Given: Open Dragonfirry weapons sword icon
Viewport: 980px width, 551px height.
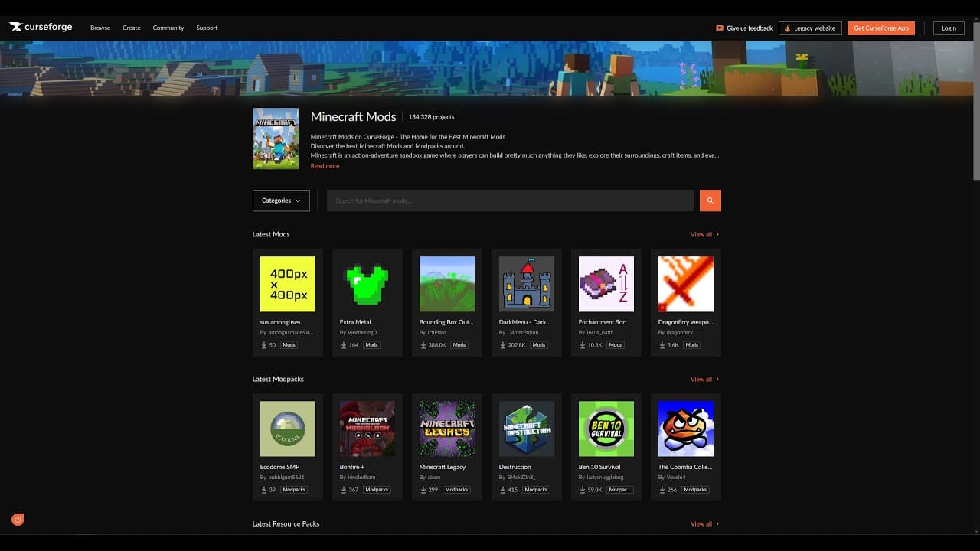Looking at the screenshot, I should pos(686,284).
